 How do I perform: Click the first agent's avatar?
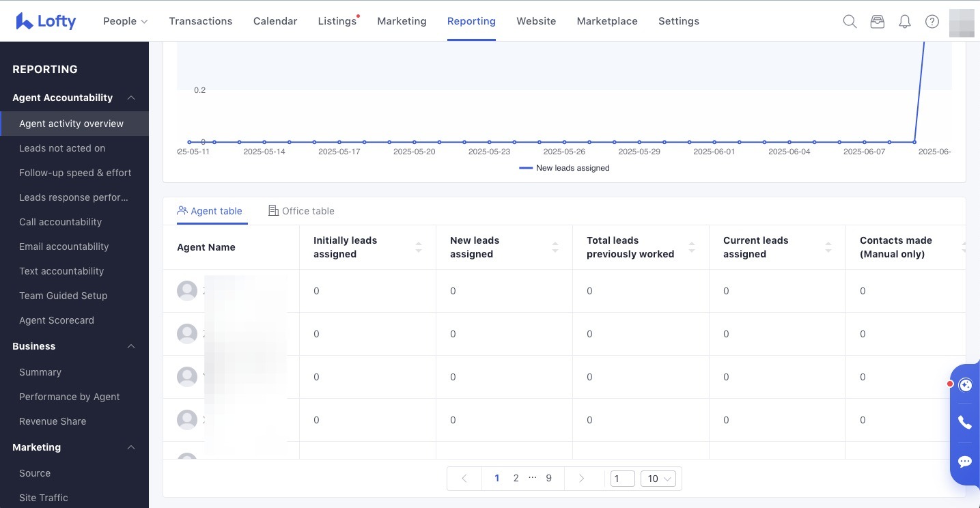[x=187, y=291]
